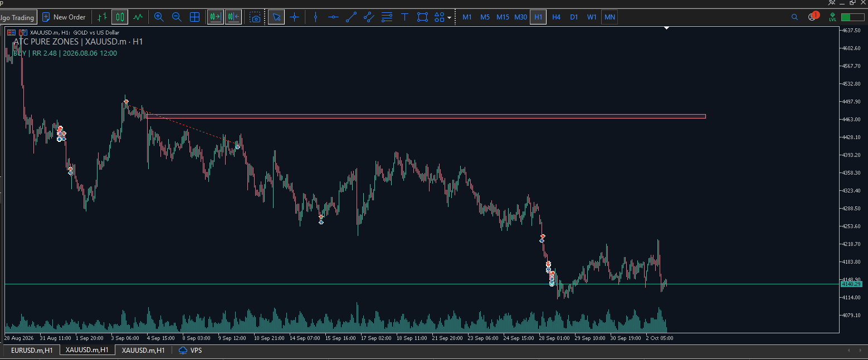Pick the vertical line drawing tool
The height and width of the screenshot is (360, 868).
tap(315, 17)
